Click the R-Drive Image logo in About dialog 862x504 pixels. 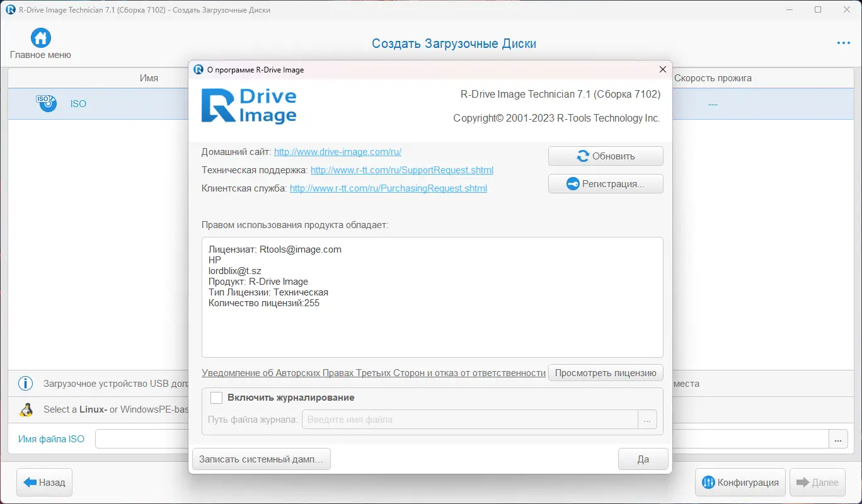click(x=249, y=106)
